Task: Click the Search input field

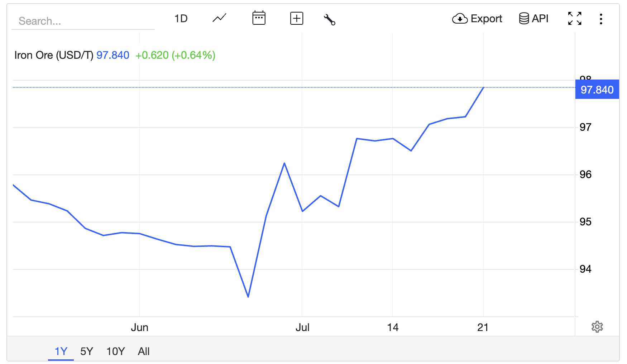Action: point(83,21)
